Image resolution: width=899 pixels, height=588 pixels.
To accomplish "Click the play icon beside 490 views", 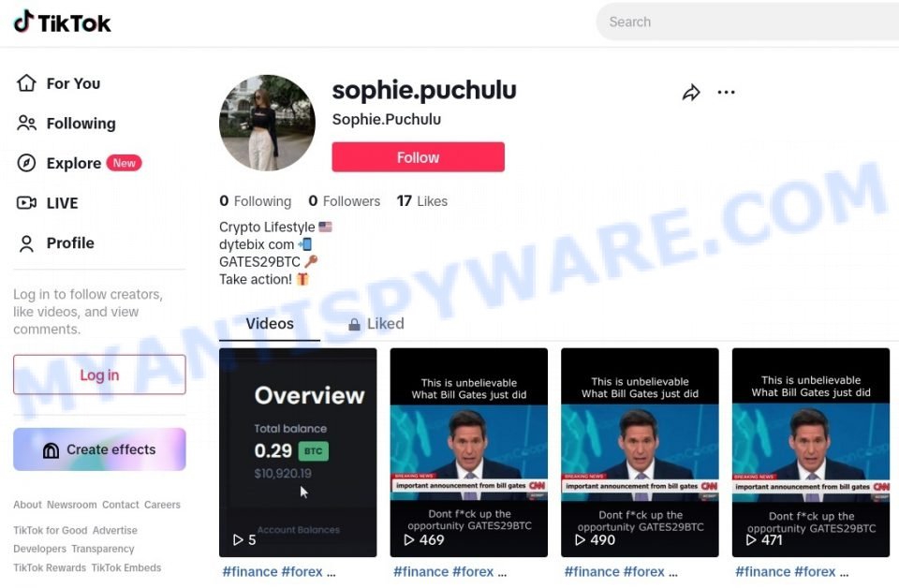I will (x=580, y=540).
